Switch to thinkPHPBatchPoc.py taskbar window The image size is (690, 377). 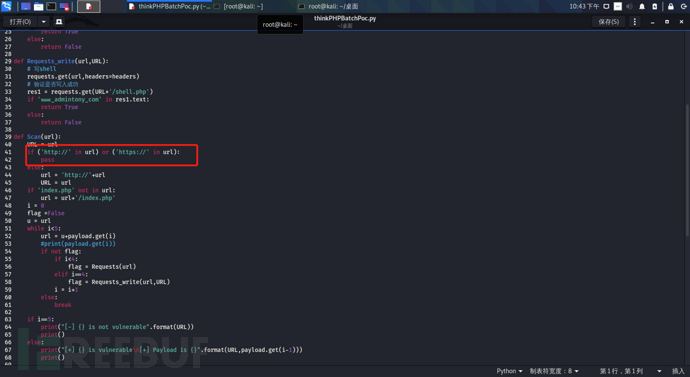(x=169, y=7)
